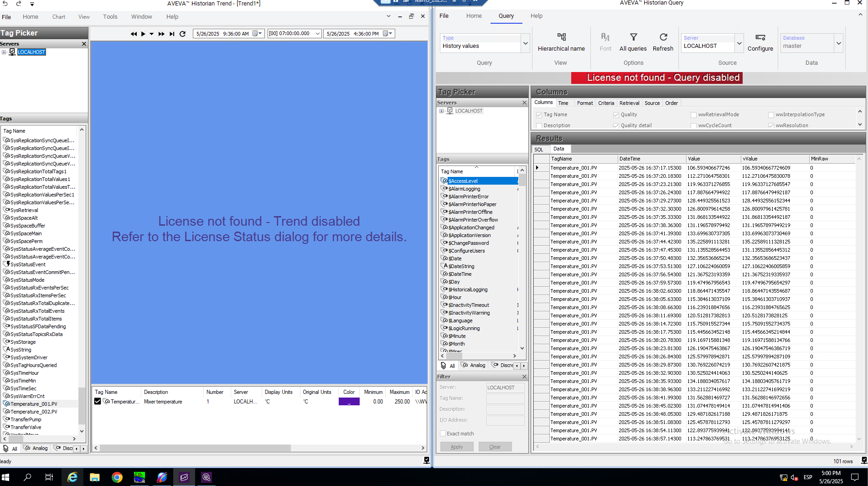Image resolution: width=868 pixels, height=486 pixels.
Task: Open the Tools menu in Trend window
Action: pyautogui.click(x=110, y=17)
